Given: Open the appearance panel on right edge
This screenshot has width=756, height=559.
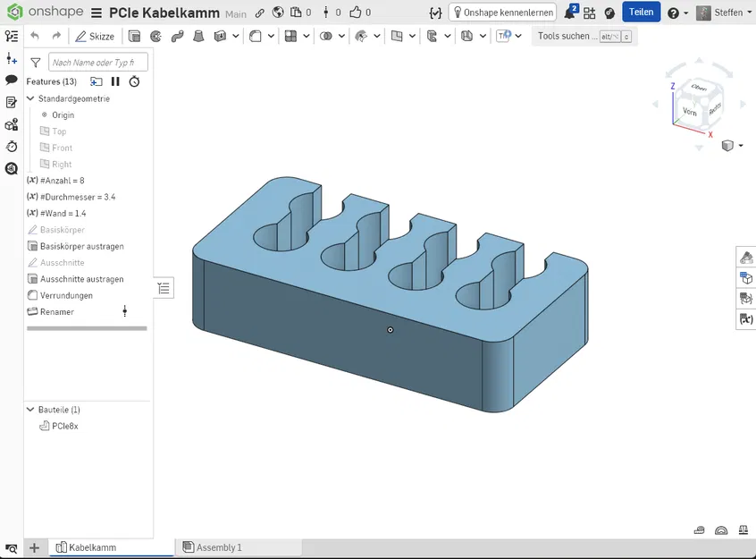Looking at the screenshot, I should pos(746,258).
